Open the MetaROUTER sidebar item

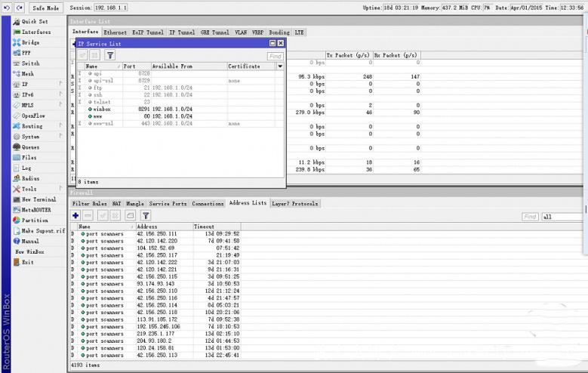[36, 210]
